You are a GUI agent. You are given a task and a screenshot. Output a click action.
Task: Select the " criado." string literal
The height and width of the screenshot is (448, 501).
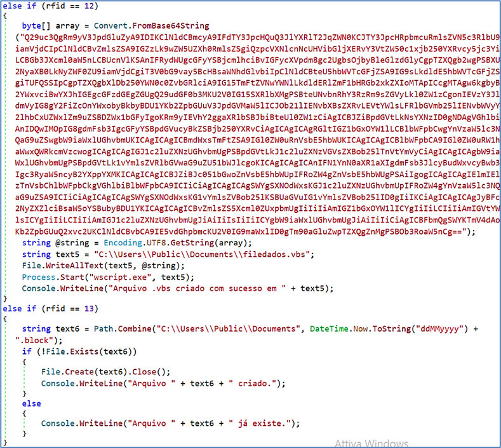[x=253, y=384]
